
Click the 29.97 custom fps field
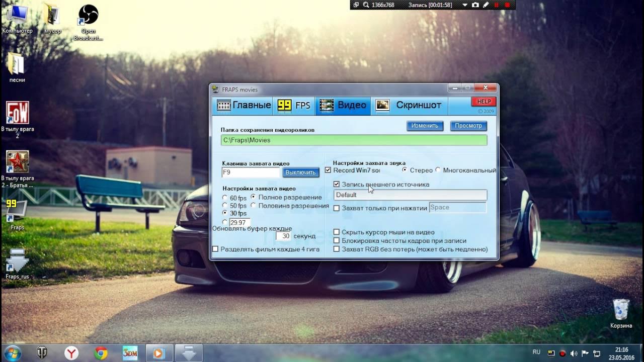pyautogui.click(x=239, y=222)
